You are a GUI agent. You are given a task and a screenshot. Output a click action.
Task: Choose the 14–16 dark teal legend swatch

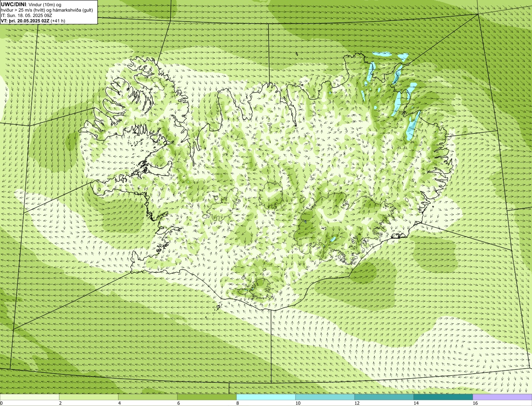pos(443,397)
